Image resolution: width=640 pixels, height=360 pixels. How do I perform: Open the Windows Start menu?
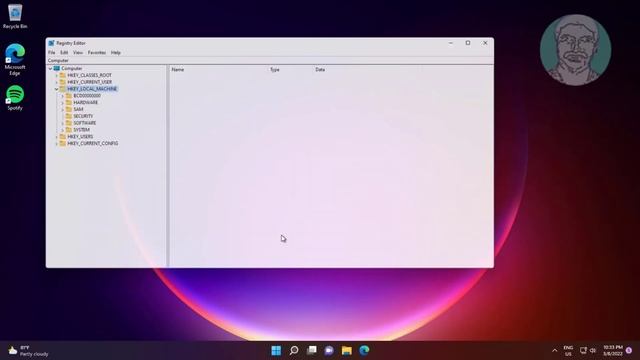tap(276, 351)
